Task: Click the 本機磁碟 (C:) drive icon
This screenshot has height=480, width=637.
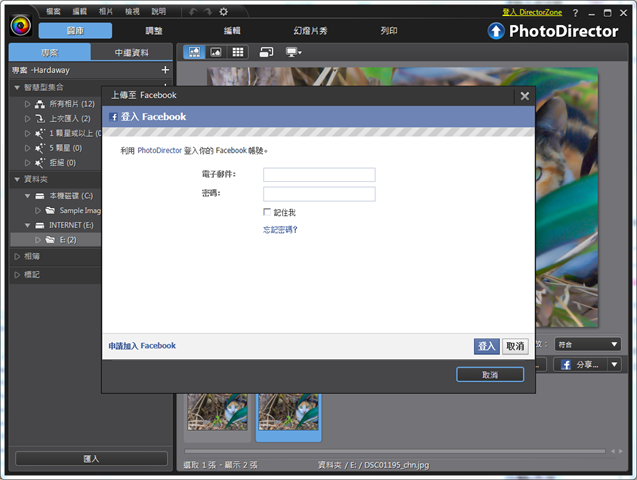Action: point(39,196)
